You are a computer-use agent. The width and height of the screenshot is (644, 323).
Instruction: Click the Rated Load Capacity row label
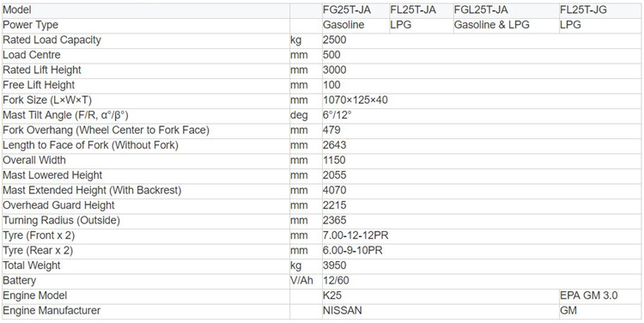pyautogui.click(x=52, y=40)
